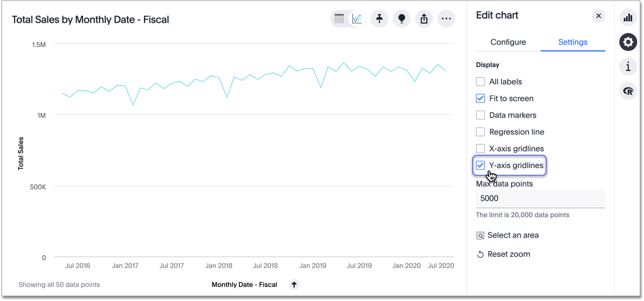The image size is (644, 301).
Task: Switch to table view icon
Action: coord(339,19)
